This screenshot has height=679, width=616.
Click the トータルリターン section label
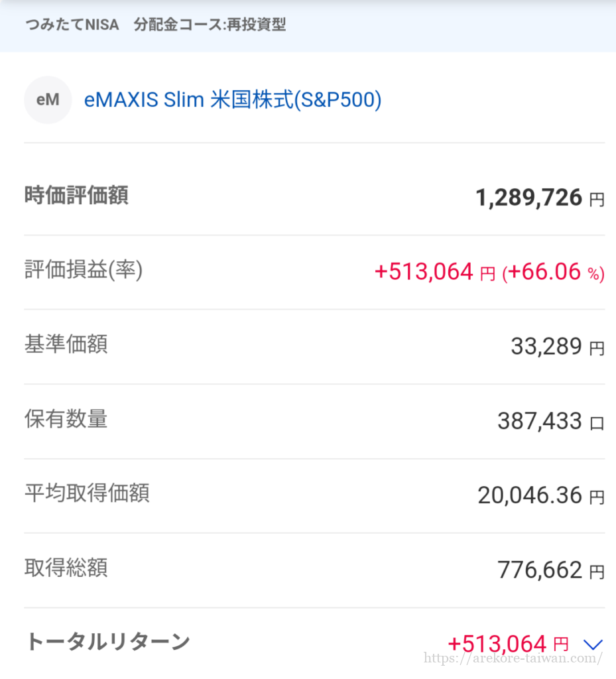[x=107, y=641]
